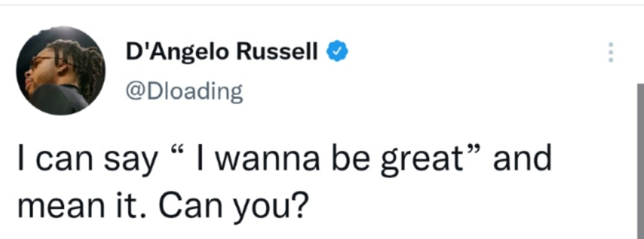Click the gray vertical scrollbar

pyautogui.click(x=640, y=161)
